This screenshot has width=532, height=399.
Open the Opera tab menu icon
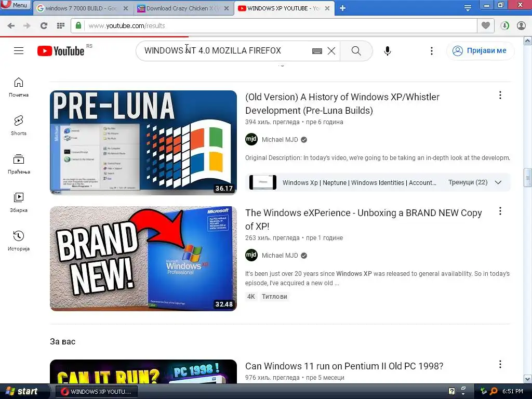point(468,8)
